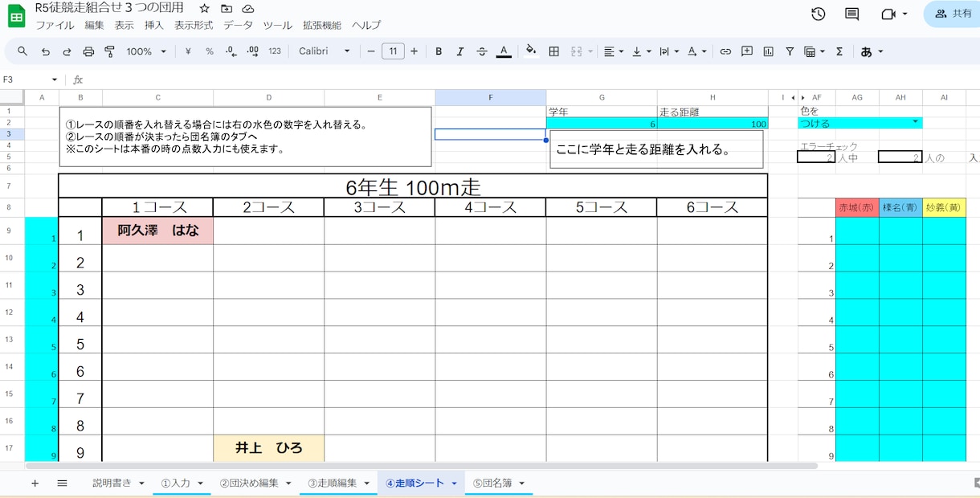
Task: Decrease decimal places
Action: pos(231,51)
